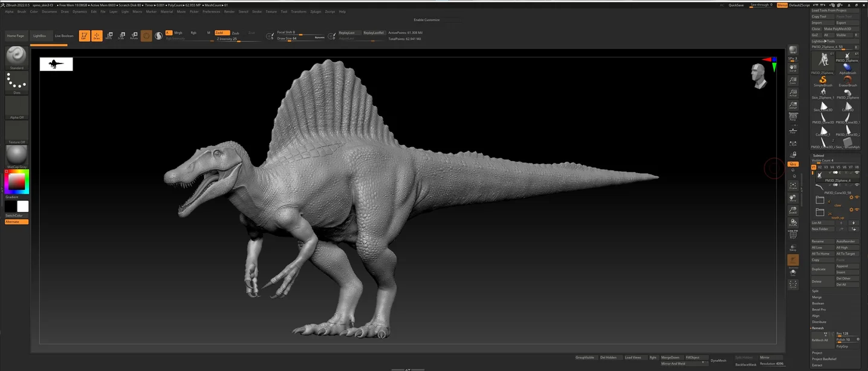Open the Render menu
868x371 pixels.
coord(229,11)
